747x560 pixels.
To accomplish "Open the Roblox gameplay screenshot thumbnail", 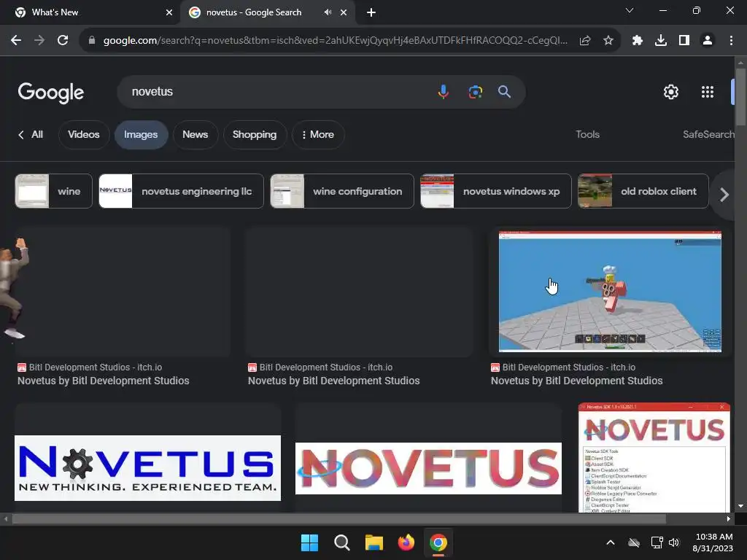I will point(610,292).
